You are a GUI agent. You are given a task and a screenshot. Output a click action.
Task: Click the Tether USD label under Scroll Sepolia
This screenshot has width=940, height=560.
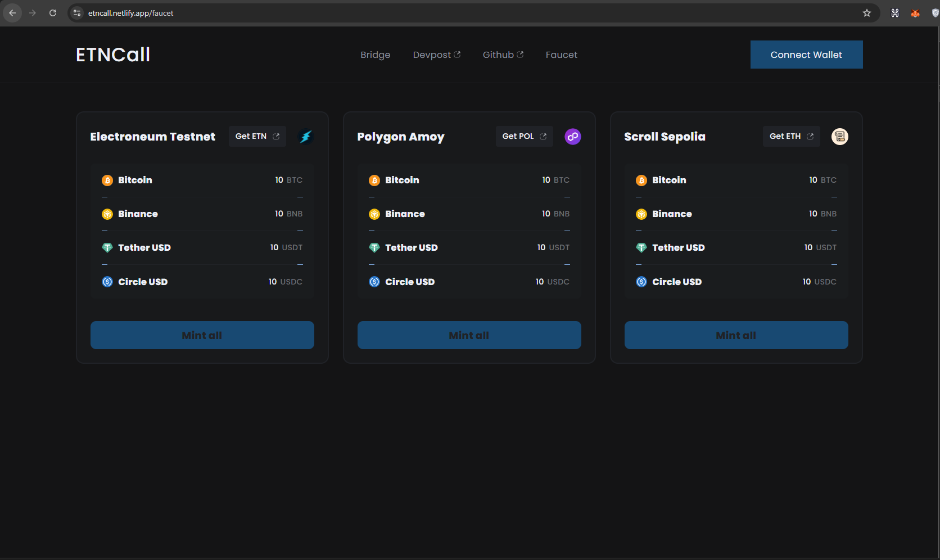point(679,247)
